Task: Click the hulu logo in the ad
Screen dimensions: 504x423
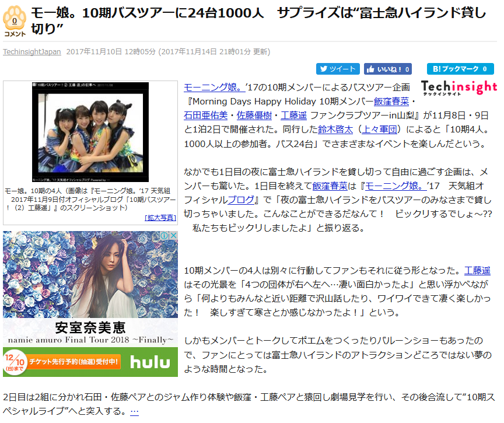Action: pos(150,362)
